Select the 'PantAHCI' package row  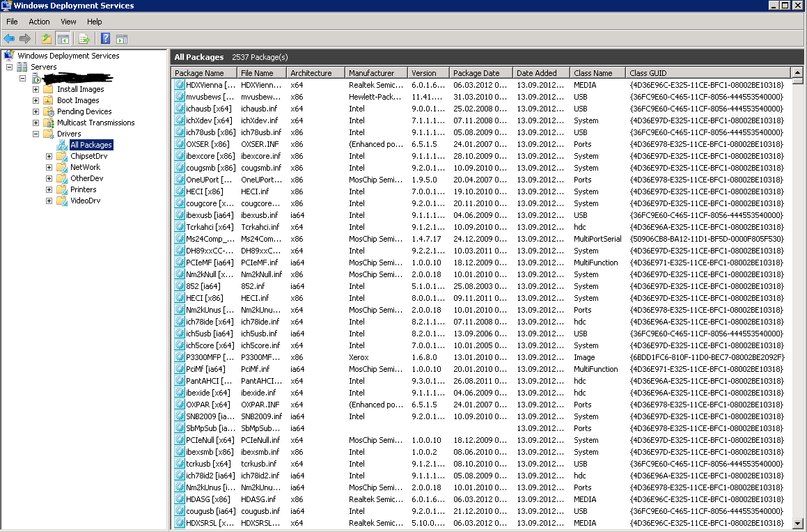480,381
